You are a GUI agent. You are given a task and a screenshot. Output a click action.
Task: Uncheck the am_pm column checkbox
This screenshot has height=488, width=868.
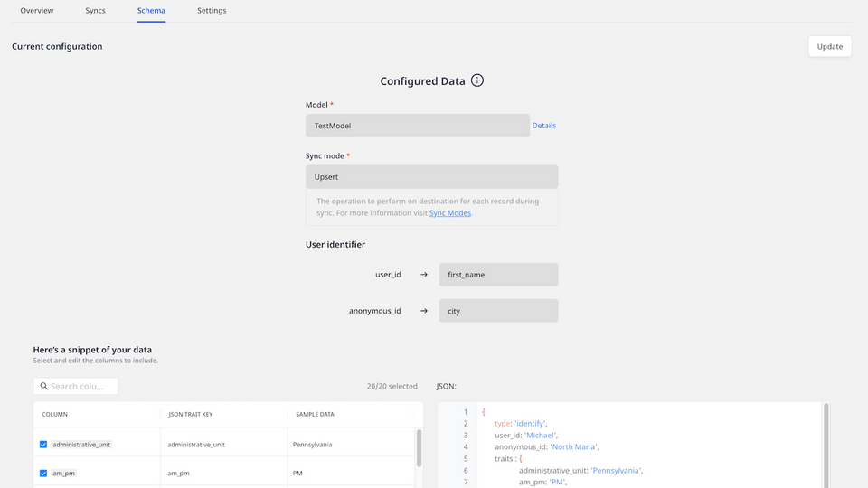pyautogui.click(x=43, y=473)
